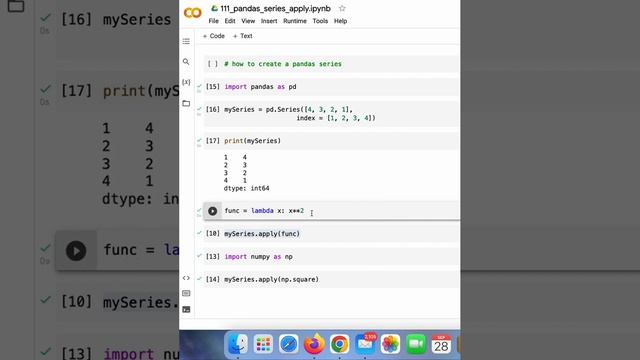640x360 pixels.
Task: Open the variables {x} panel
Action: [186, 82]
